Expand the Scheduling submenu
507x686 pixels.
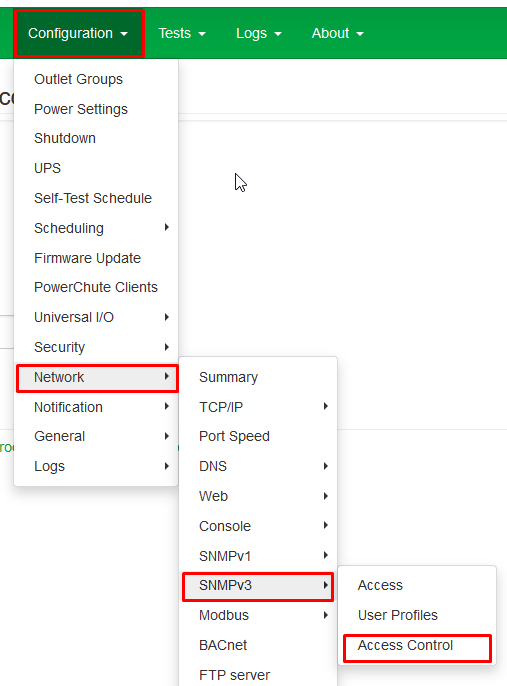tap(96, 228)
